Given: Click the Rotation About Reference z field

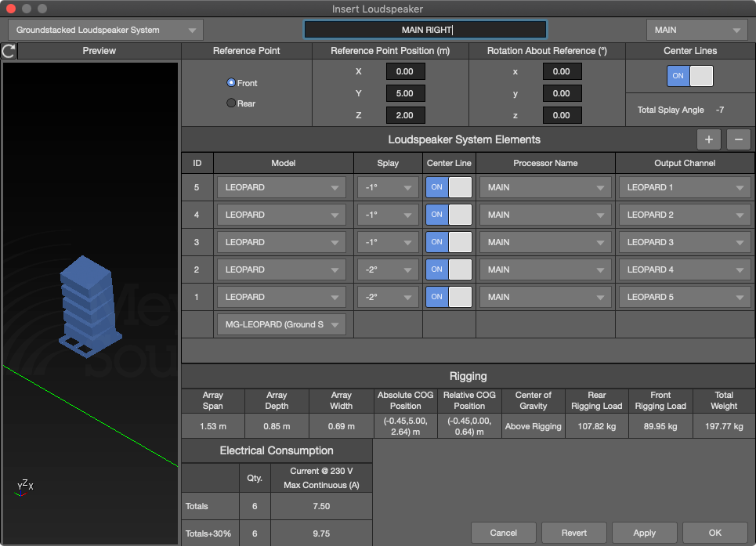Looking at the screenshot, I should [562, 115].
